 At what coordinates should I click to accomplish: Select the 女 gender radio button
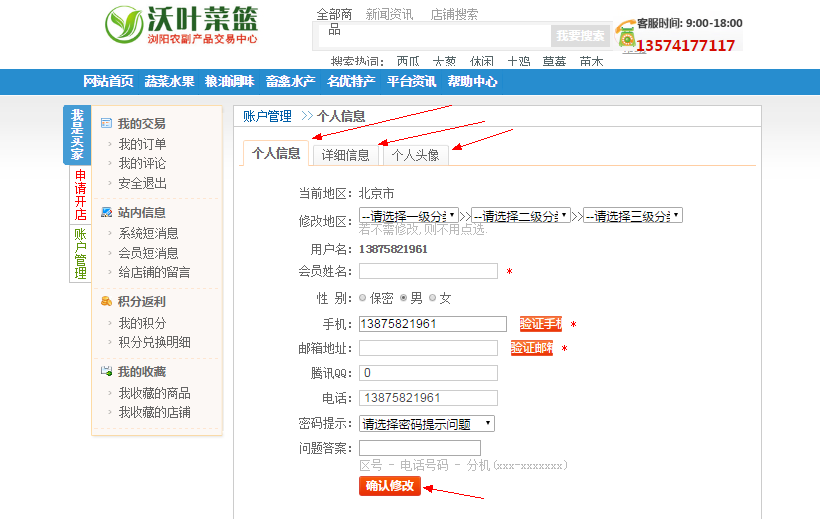[433, 298]
